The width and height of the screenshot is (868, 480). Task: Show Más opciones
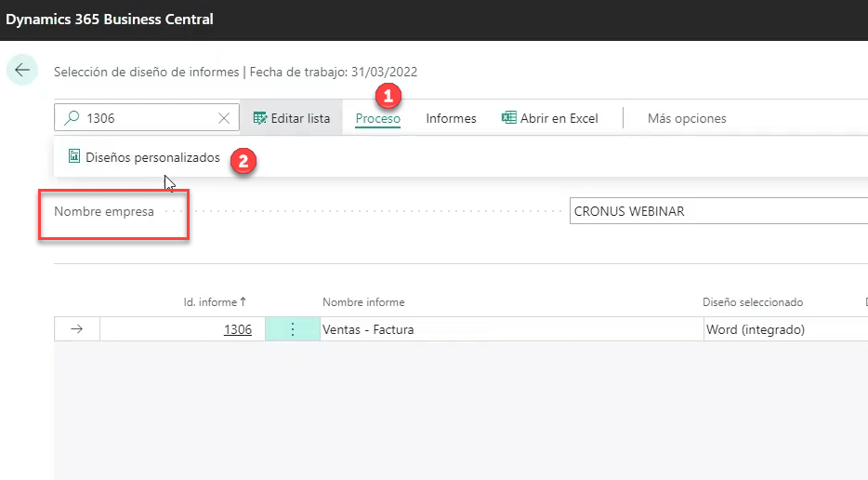687,118
